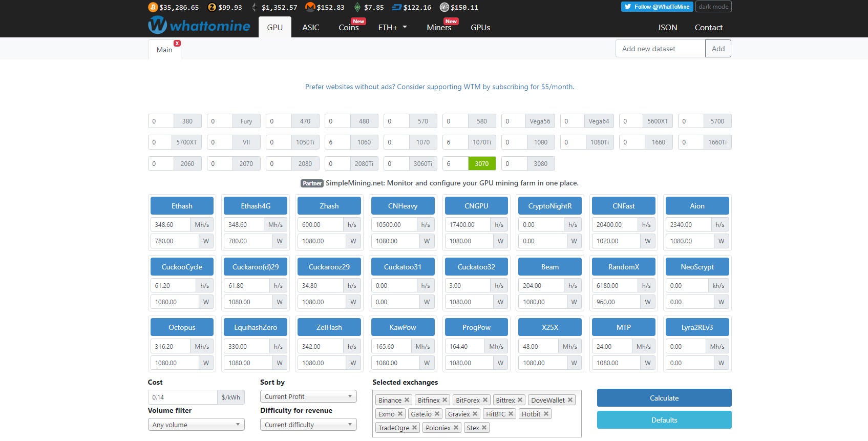Viewport: 868px width, 441px height.
Task: Remove Gate.io exchange tag
Action: (x=437, y=414)
